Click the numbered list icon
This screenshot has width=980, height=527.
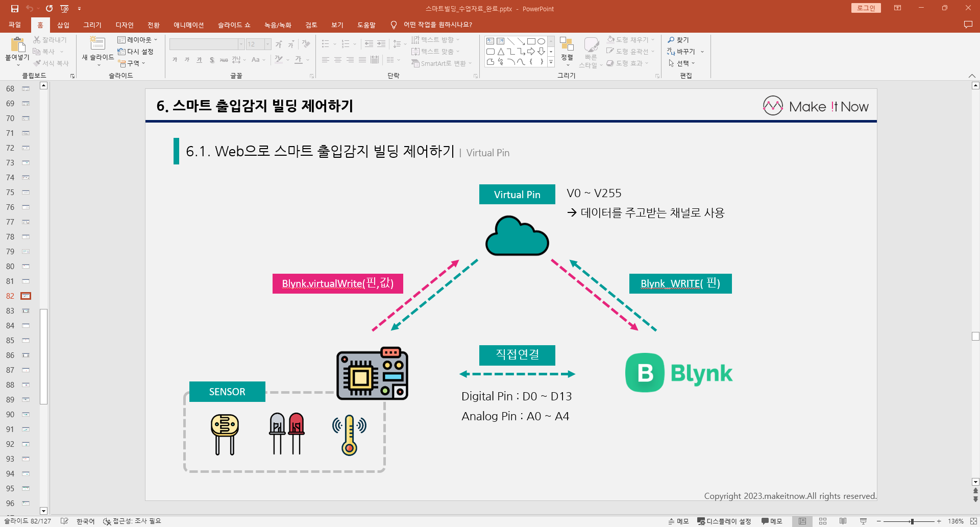[x=346, y=44]
